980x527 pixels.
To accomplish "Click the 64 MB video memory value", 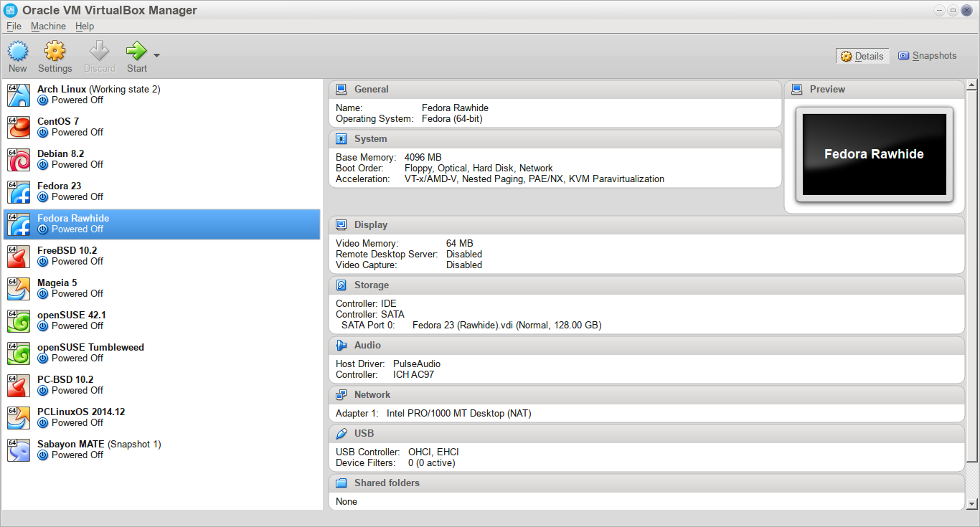I will click(x=460, y=244).
